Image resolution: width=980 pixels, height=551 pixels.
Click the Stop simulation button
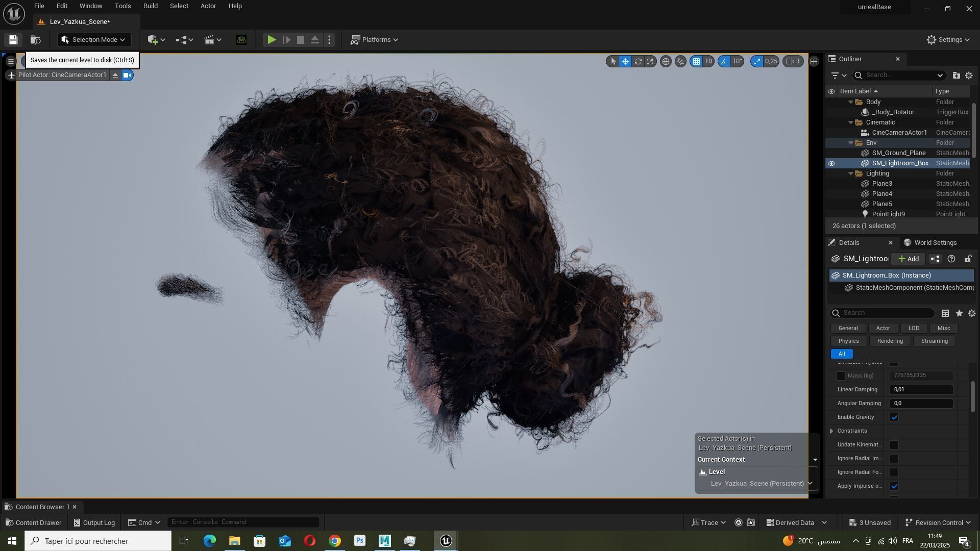pos(301,40)
